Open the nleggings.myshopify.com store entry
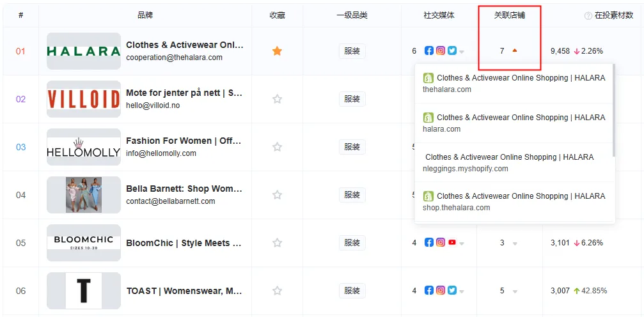 coord(514,162)
